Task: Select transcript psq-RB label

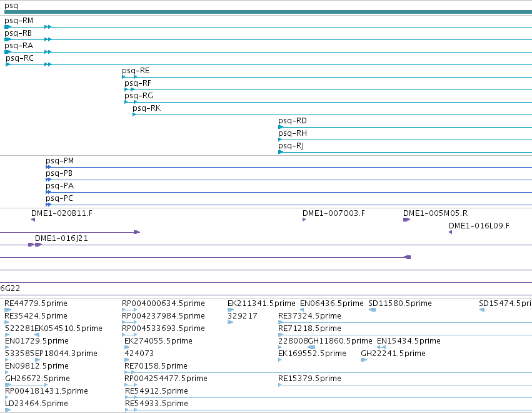Action: [x=18, y=33]
